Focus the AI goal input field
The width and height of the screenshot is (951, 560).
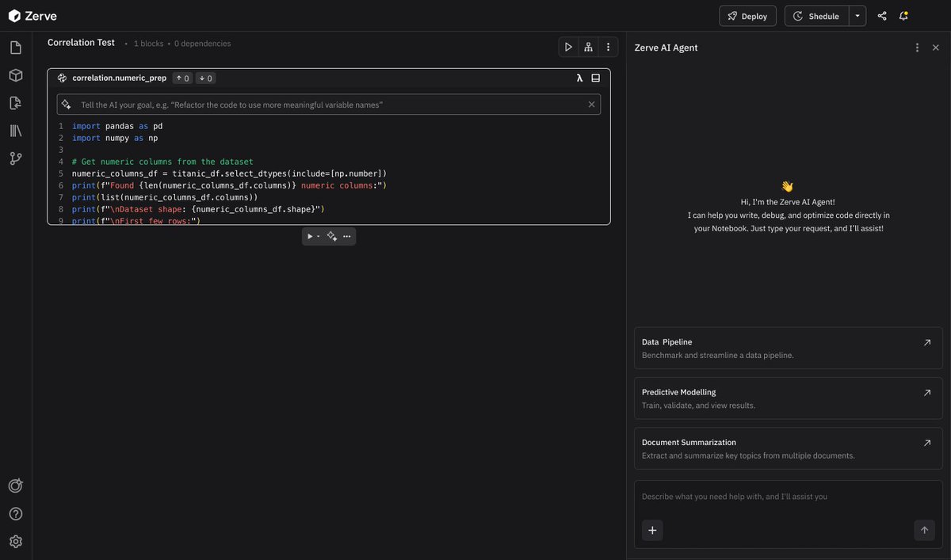pos(328,105)
